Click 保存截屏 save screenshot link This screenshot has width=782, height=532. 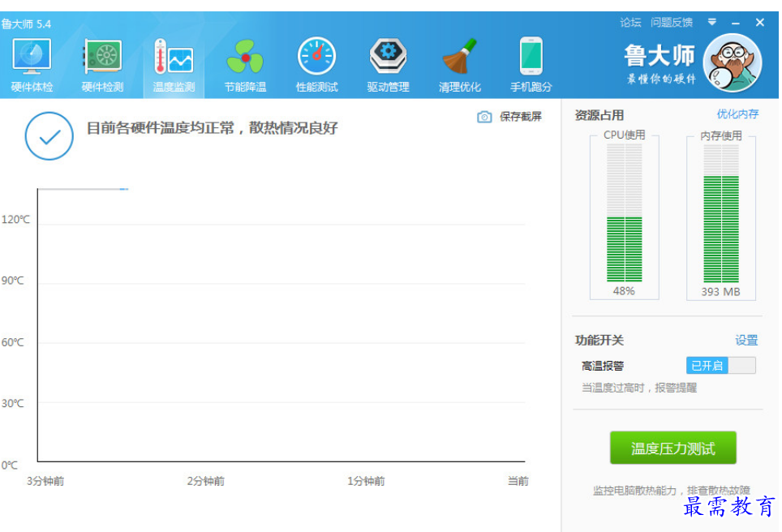[521, 117]
